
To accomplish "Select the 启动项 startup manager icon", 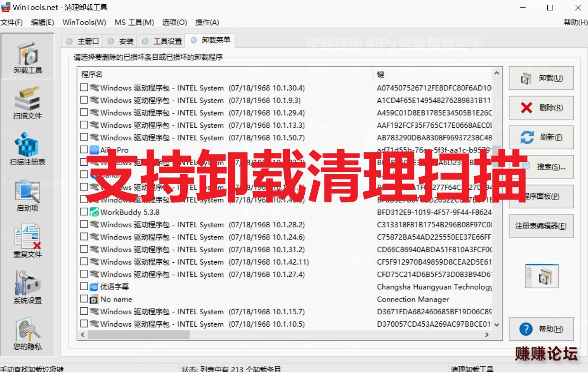I will tap(28, 195).
